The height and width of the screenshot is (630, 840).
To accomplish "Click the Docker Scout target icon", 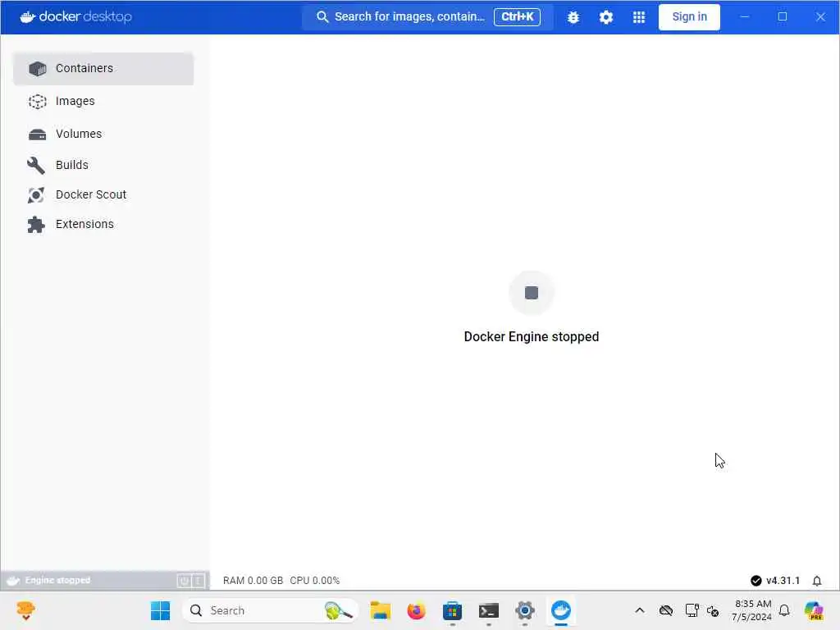I will pyautogui.click(x=36, y=195).
